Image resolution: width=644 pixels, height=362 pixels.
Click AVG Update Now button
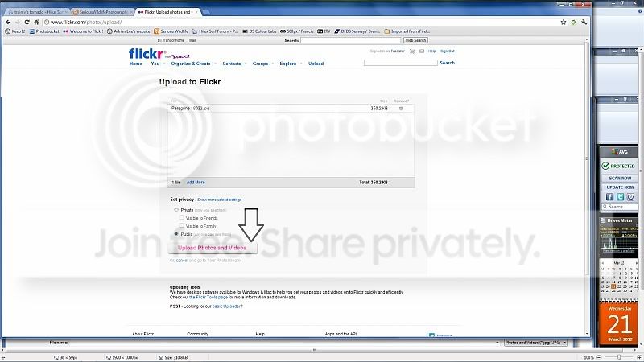[x=620, y=187]
